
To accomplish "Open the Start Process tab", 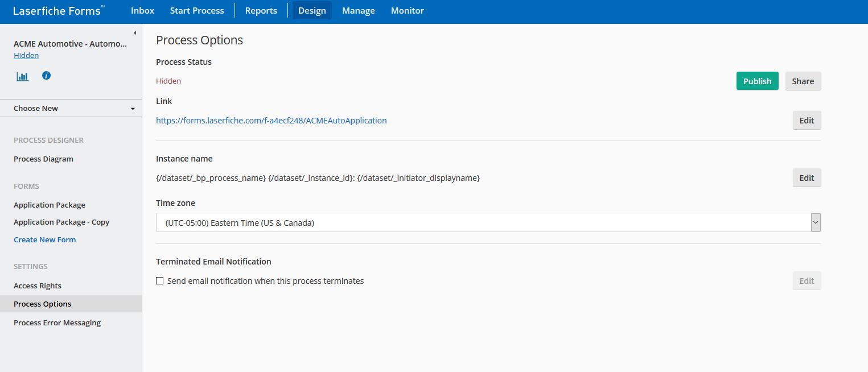I will (197, 10).
